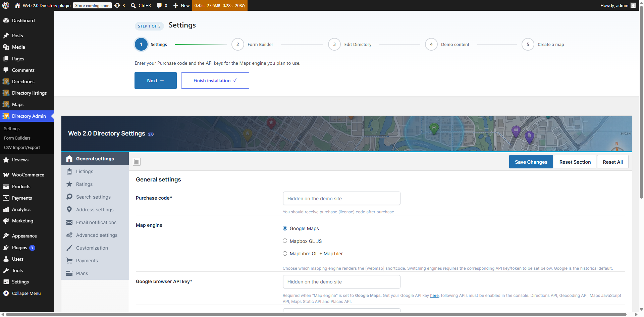Image resolution: width=644 pixels, height=317 pixels.
Task: Open Listings settings tab
Action: tap(95, 171)
